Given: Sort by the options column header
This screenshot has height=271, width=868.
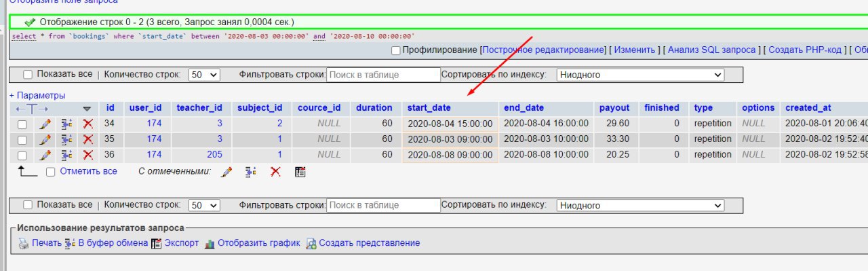Looking at the screenshot, I should [758, 108].
